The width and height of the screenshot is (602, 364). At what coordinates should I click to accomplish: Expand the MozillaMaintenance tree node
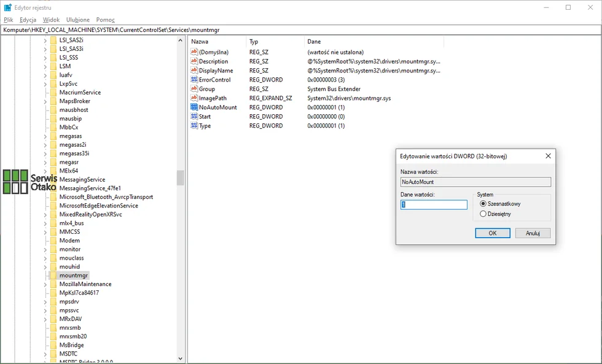45,284
